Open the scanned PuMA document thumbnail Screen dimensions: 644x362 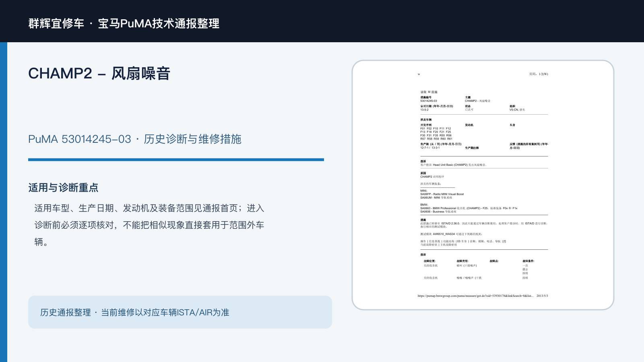coord(483,185)
